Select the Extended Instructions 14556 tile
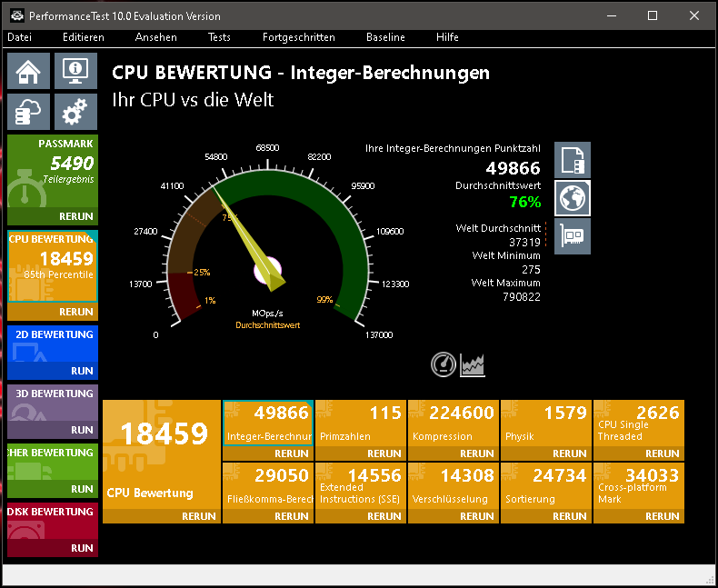 click(361, 486)
